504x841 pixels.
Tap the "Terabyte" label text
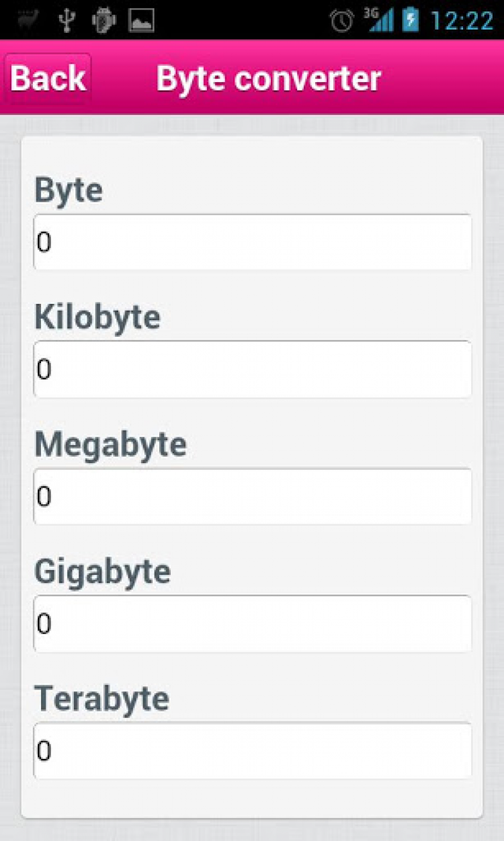[x=102, y=698]
